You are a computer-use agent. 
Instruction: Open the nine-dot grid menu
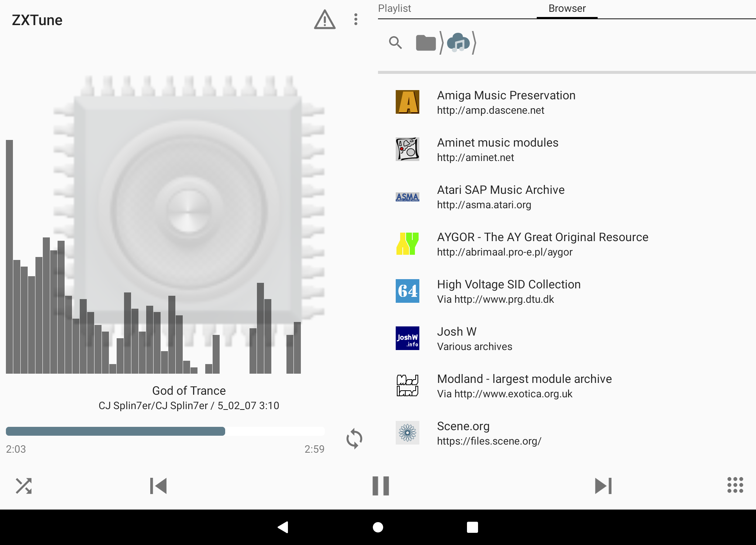pyautogui.click(x=735, y=485)
